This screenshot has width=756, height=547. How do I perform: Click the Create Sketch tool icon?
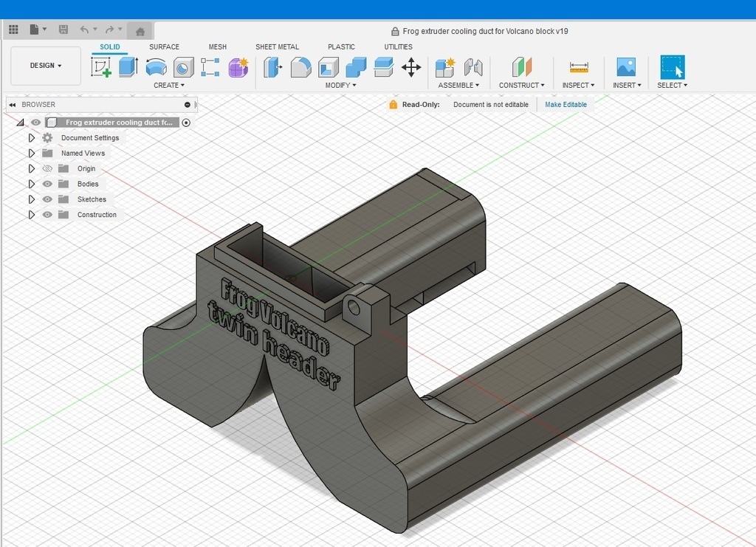(101, 68)
